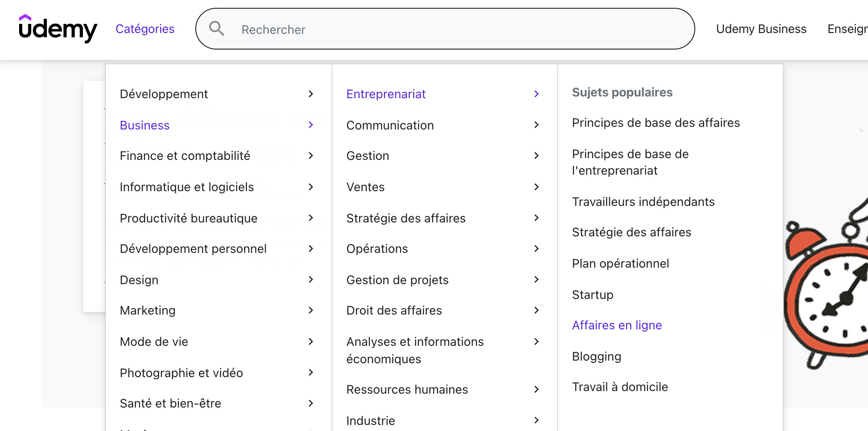Screen dimensions: 868x431
Task: Click chevron next to Finance et comptabilité
Action: tap(311, 156)
